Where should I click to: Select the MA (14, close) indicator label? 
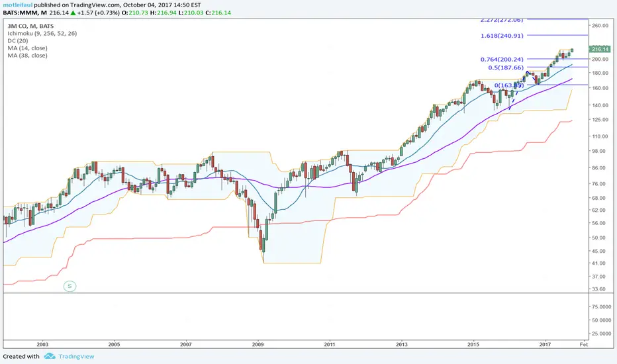27,48
